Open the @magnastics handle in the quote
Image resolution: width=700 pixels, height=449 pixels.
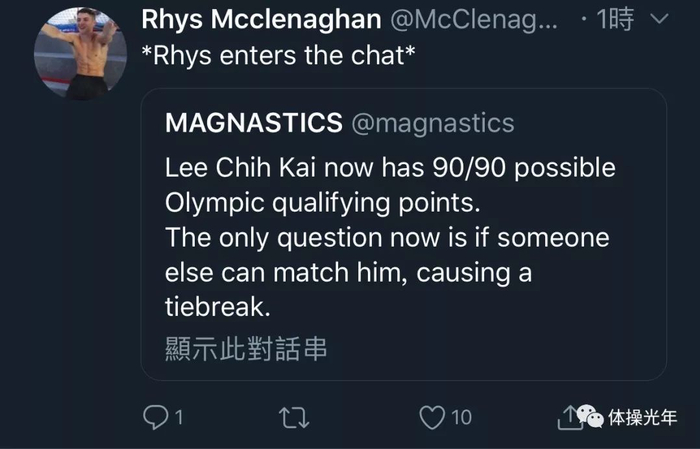(x=431, y=123)
